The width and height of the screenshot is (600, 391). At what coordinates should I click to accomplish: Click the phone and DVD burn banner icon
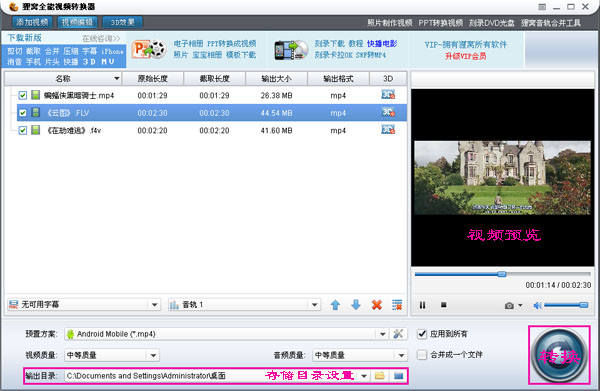[291, 50]
